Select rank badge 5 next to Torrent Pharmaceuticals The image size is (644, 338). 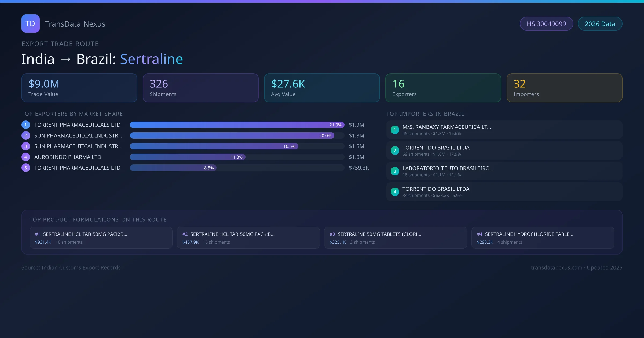pyautogui.click(x=25, y=168)
